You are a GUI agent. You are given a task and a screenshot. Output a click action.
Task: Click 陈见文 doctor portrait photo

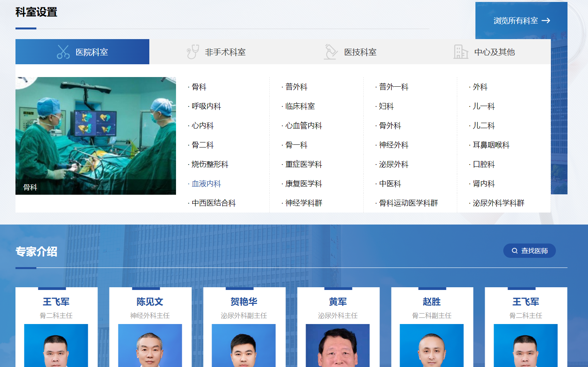coord(150,345)
